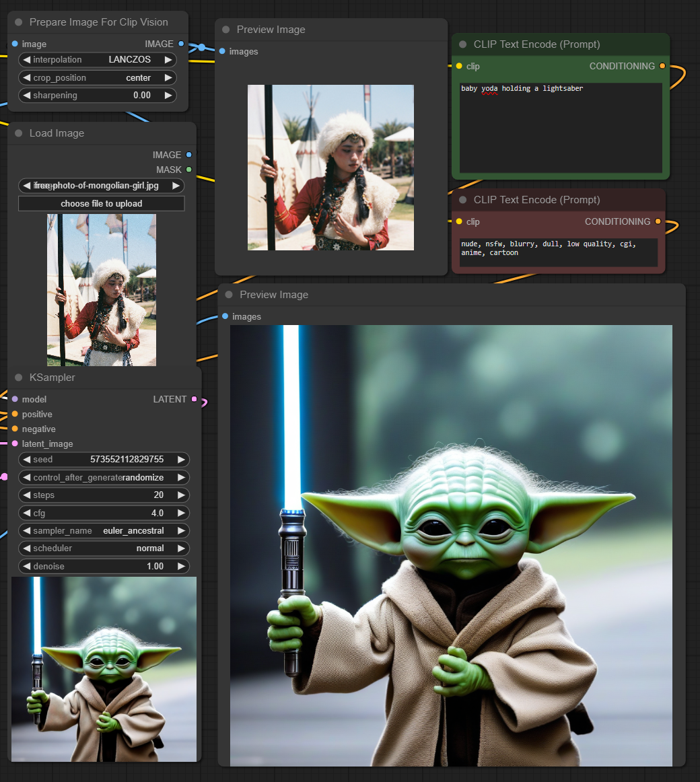This screenshot has width=700, height=782.
Task: Click the Prepare Image For Clip Vision collapse dot
Action: pyautogui.click(x=19, y=22)
